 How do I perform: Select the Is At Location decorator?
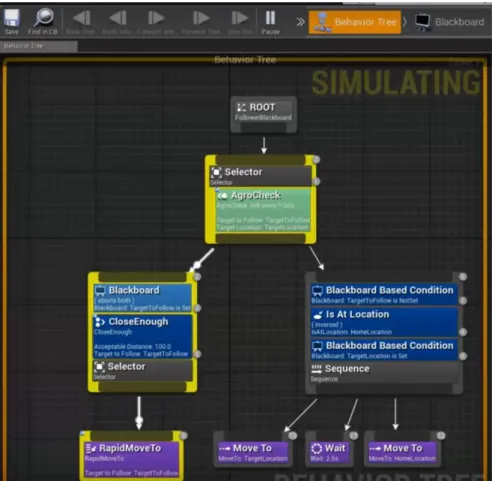[x=384, y=322]
